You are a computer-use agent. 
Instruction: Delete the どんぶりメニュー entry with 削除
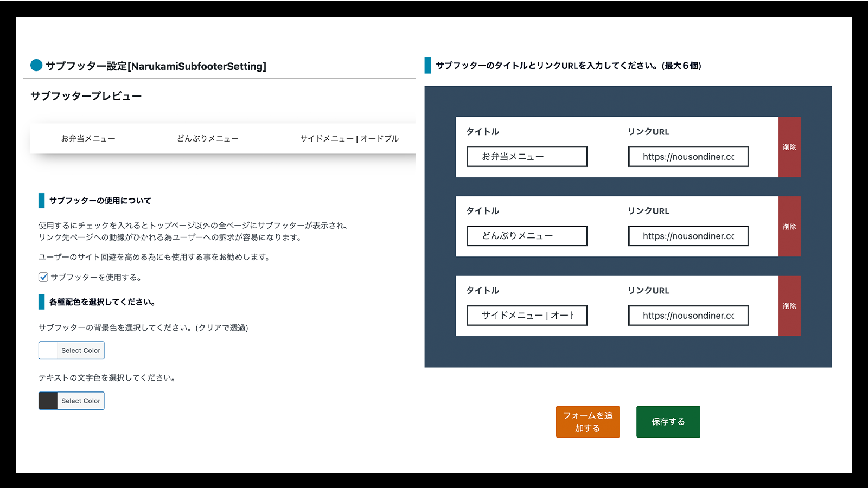[789, 227]
